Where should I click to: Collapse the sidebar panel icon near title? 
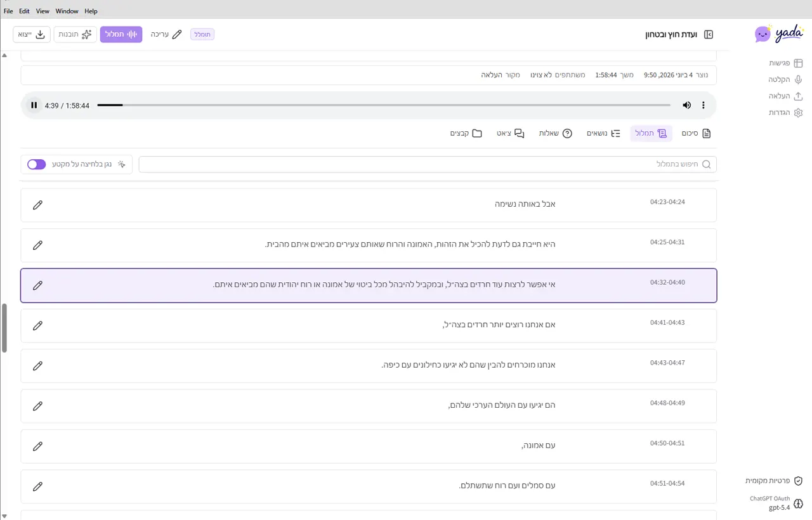(709, 34)
